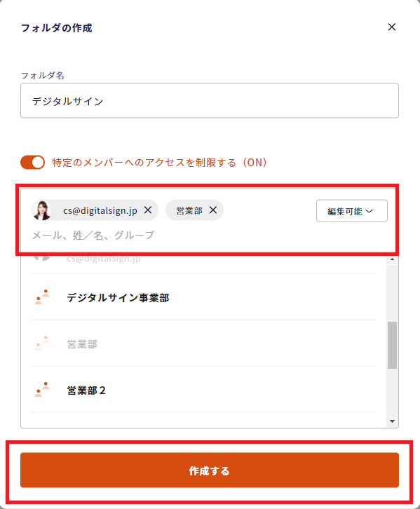
Task: Click group icon beside 営業部2
Action: pyautogui.click(x=42, y=390)
